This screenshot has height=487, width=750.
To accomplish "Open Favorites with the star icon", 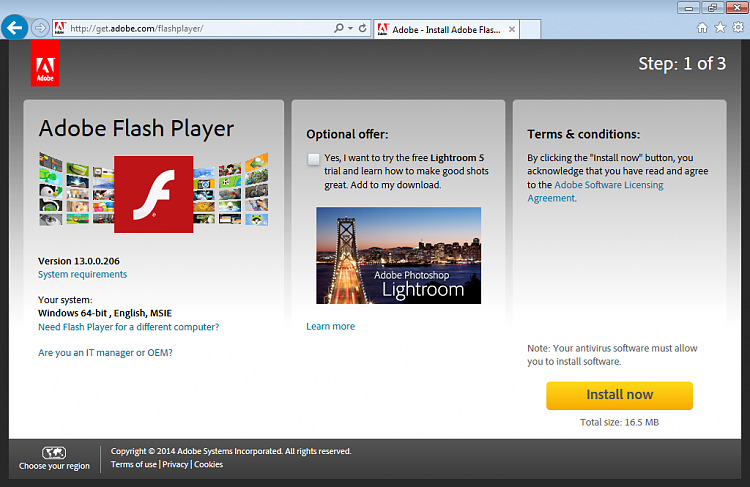I will click(x=720, y=28).
